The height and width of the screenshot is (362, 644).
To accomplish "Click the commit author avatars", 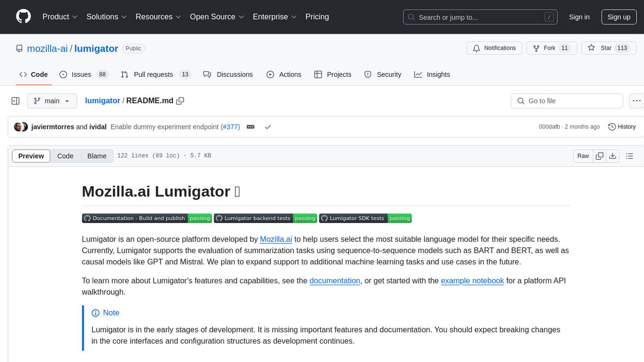I will 21,127.
